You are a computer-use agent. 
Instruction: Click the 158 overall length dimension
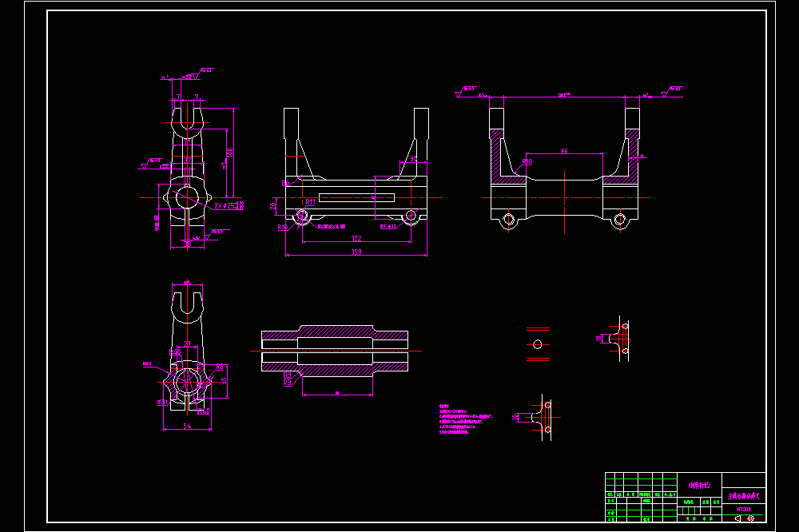tap(356, 252)
